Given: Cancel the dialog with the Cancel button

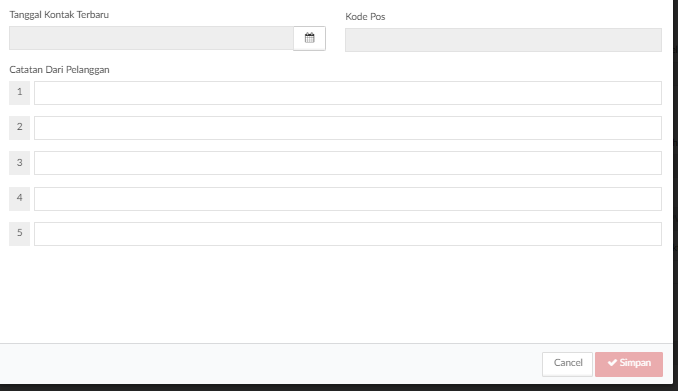Looking at the screenshot, I should tap(567, 364).
